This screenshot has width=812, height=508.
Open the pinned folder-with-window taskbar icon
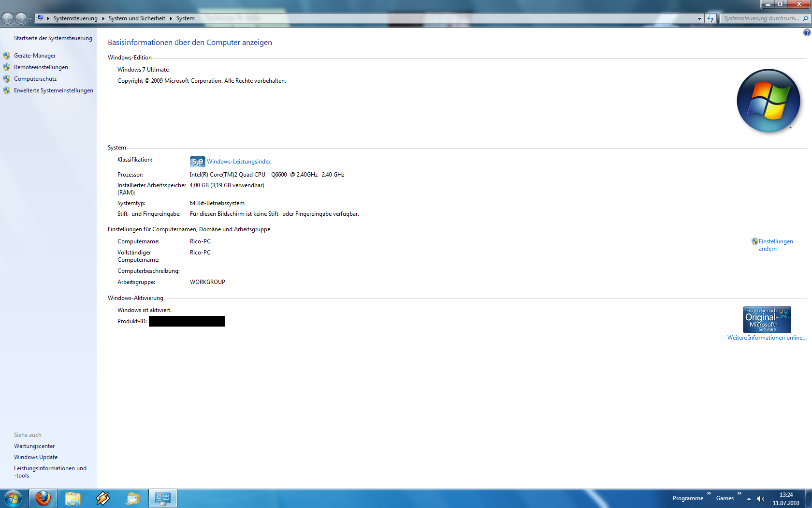(x=133, y=498)
